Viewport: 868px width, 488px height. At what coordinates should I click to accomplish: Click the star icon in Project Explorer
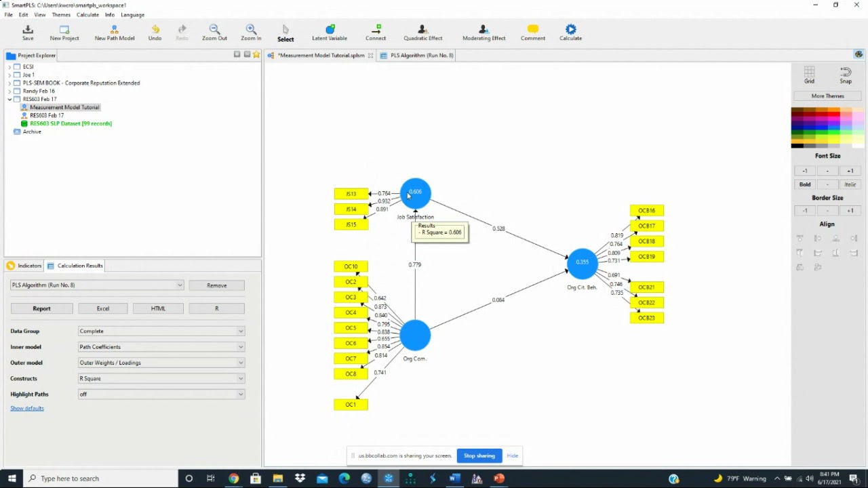pos(256,54)
